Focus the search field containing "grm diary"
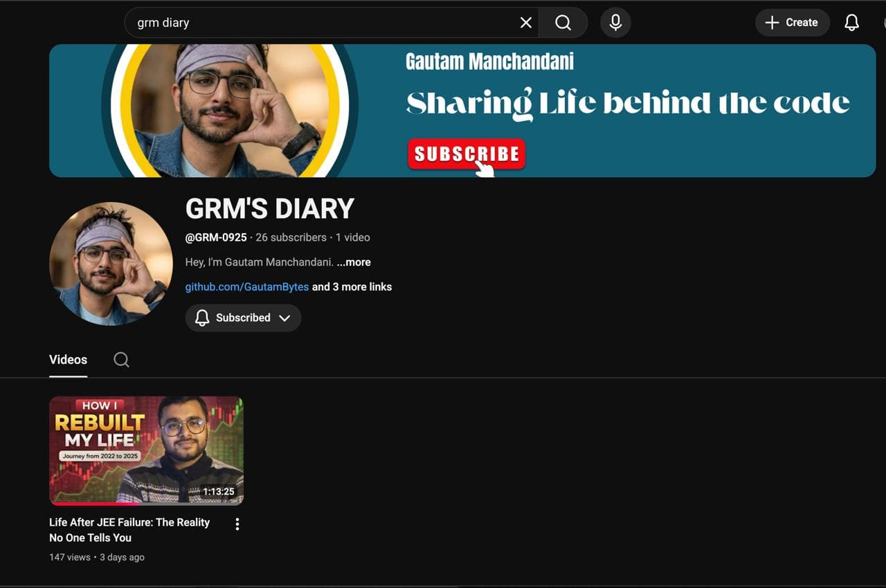886x588 pixels. [318, 23]
